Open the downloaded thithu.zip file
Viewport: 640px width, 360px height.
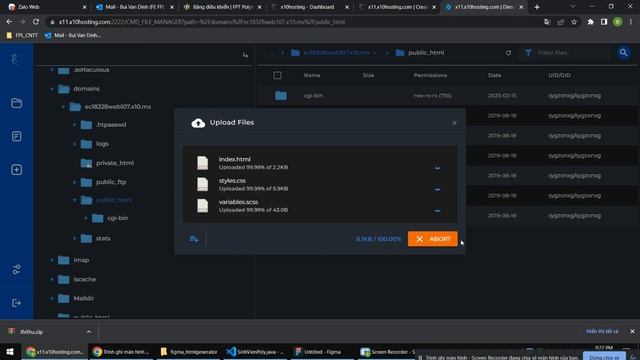click(x=32, y=332)
